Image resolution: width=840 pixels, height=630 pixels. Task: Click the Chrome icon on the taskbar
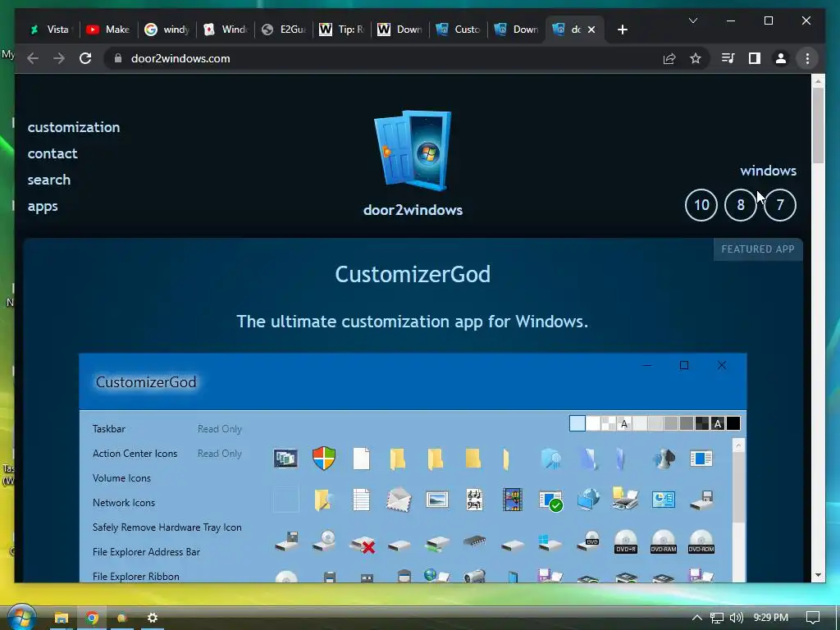(x=92, y=618)
